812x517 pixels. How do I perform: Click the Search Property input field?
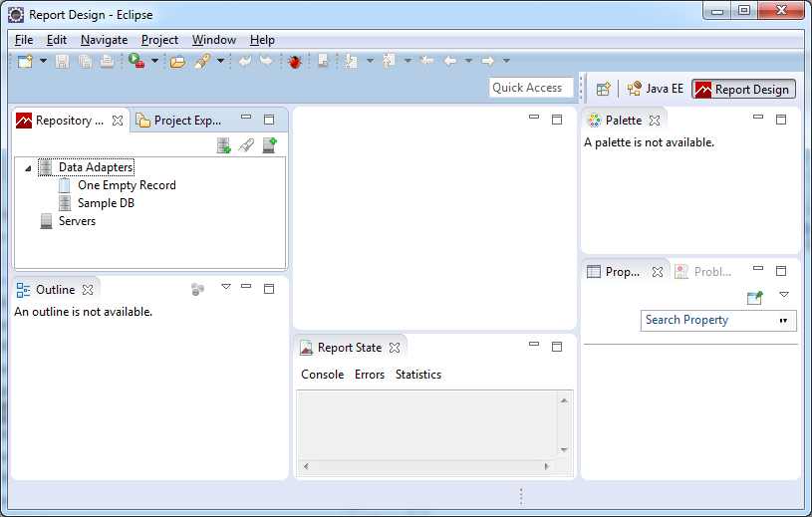[x=718, y=321]
